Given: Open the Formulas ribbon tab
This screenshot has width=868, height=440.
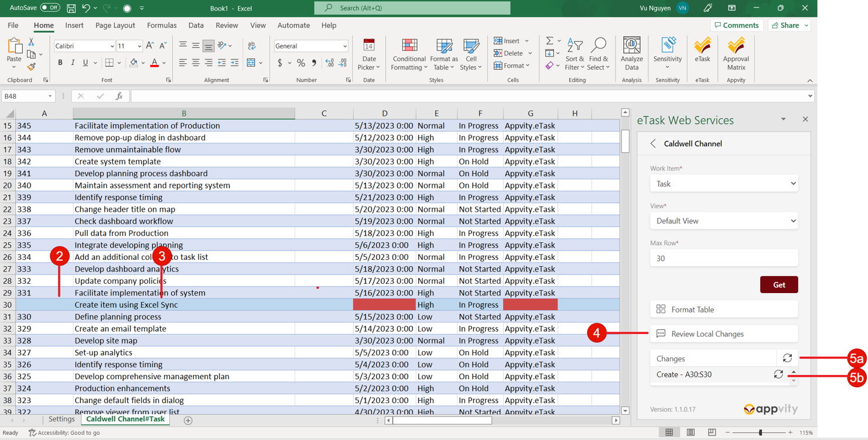Looking at the screenshot, I should click(x=162, y=25).
